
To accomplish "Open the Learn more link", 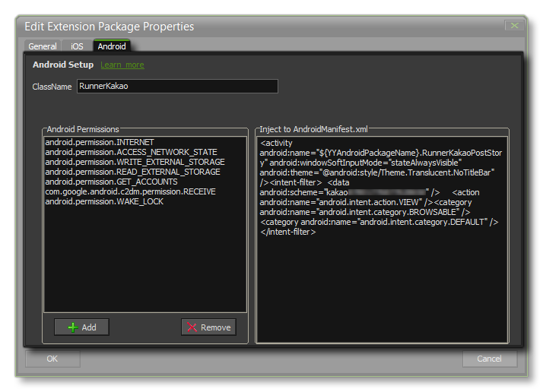I will point(122,65).
